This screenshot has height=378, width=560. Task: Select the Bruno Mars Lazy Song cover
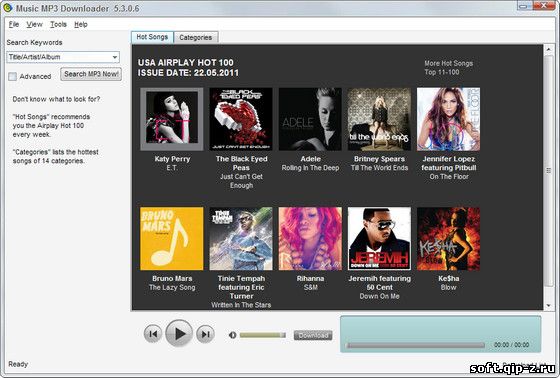click(x=172, y=238)
